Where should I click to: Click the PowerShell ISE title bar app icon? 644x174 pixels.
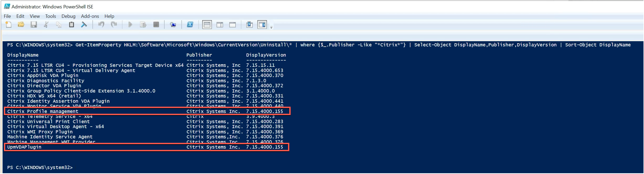7,7
